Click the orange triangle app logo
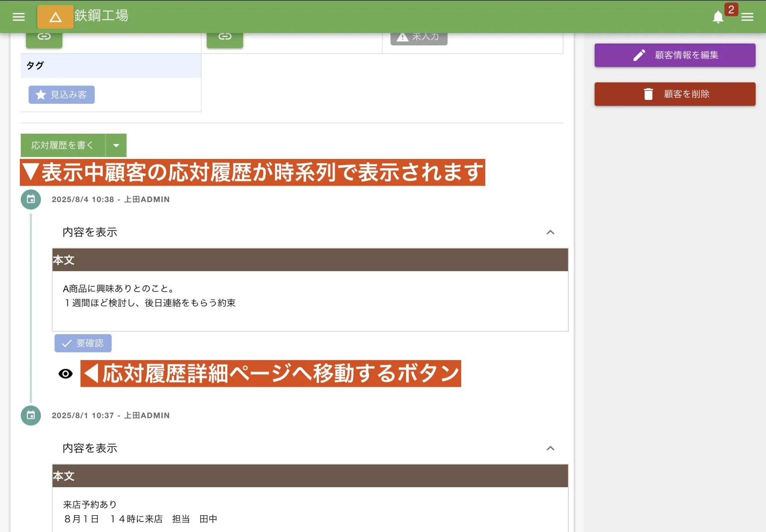Viewport: 766px width, 532px height. click(55, 17)
